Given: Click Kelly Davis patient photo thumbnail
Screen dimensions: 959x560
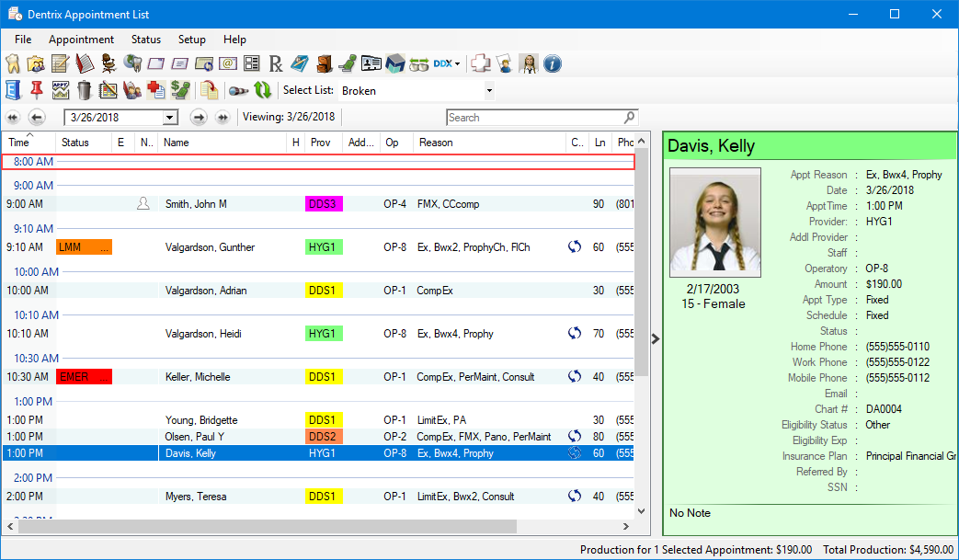Looking at the screenshot, I should pos(715,223).
